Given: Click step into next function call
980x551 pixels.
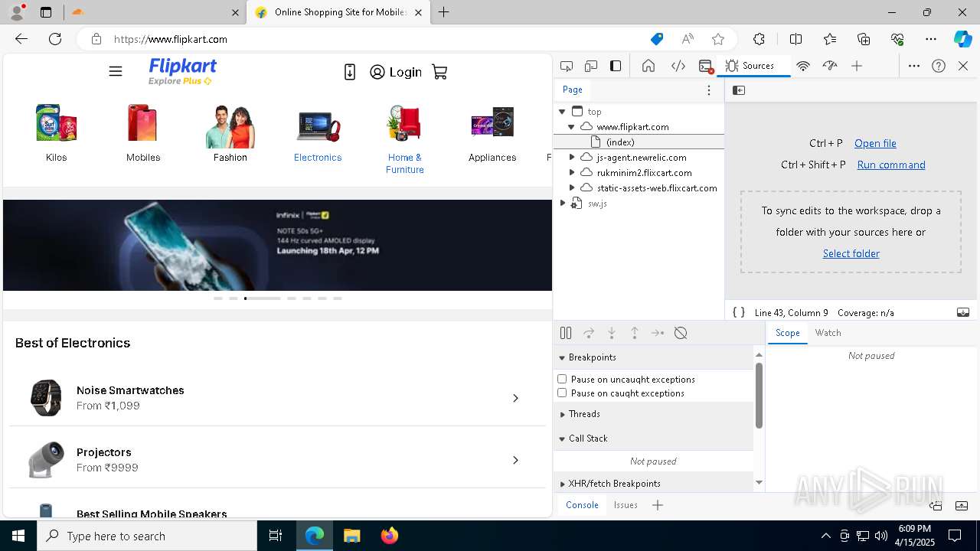Looking at the screenshot, I should (612, 333).
